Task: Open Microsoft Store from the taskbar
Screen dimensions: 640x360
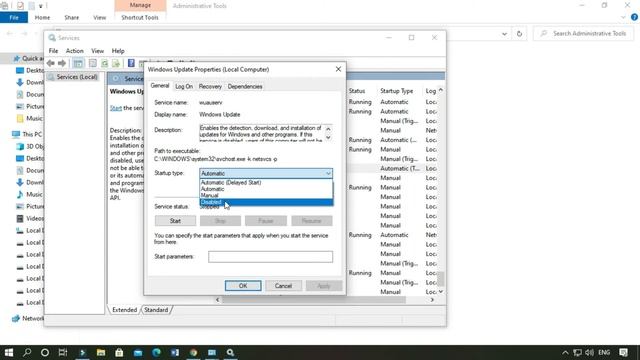Action: (119, 352)
